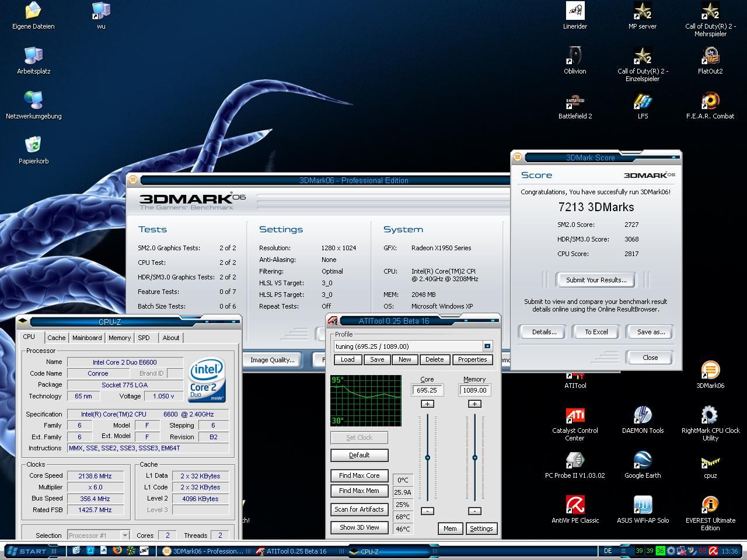
Task: Open the START menu
Action: point(32,551)
